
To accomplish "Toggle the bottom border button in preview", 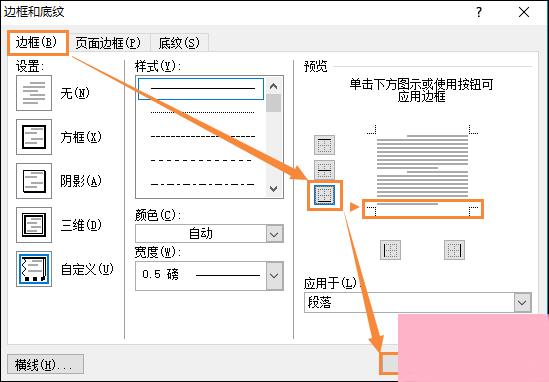I will tap(325, 195).
